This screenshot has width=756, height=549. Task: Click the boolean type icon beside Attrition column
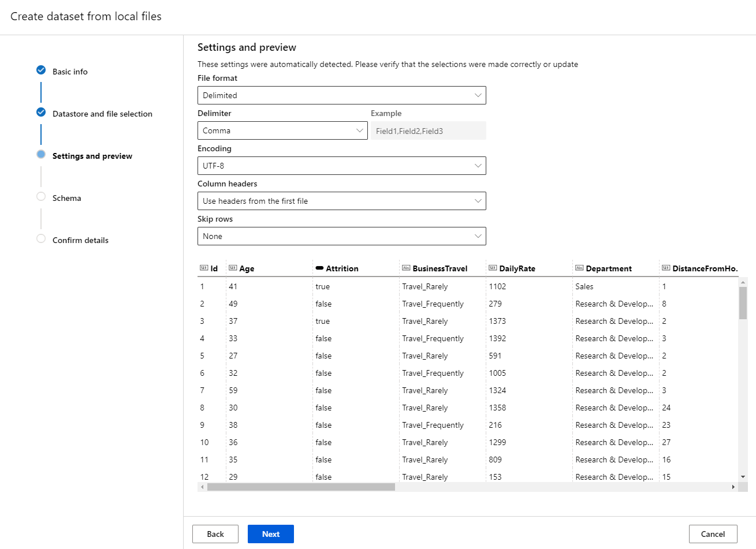pos(319,268)
